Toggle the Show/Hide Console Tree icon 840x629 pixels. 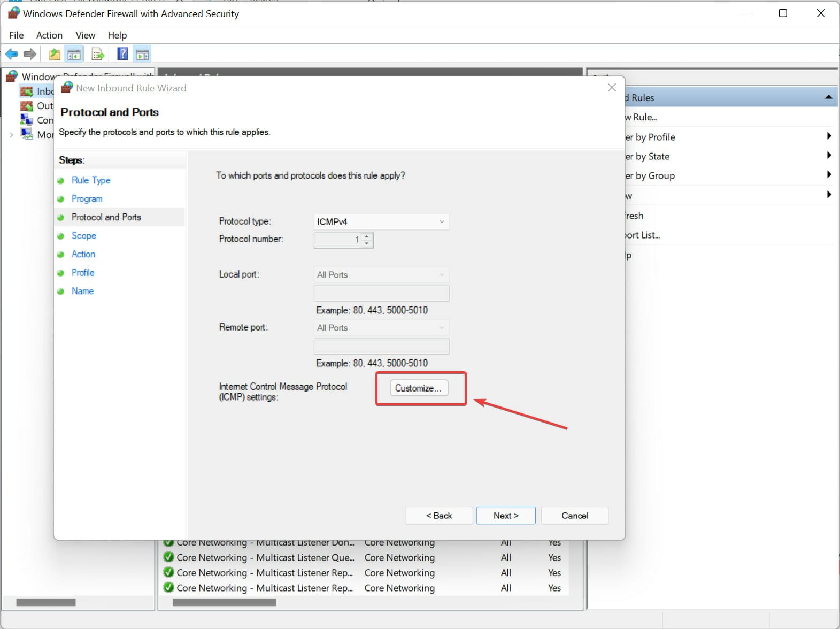[74, 54]
